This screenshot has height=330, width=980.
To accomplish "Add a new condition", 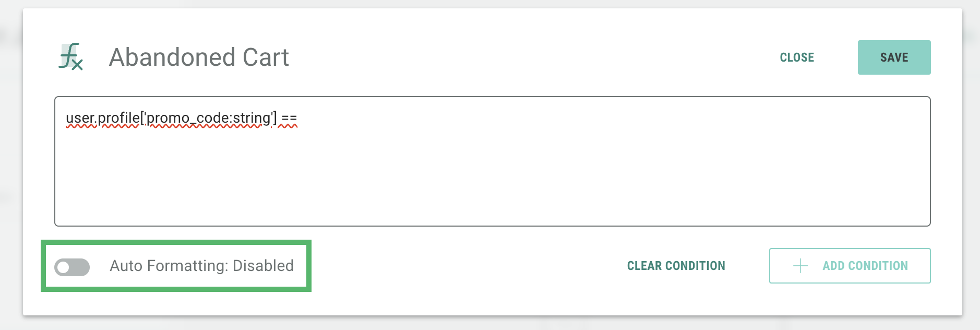I will tap(850, 266).
